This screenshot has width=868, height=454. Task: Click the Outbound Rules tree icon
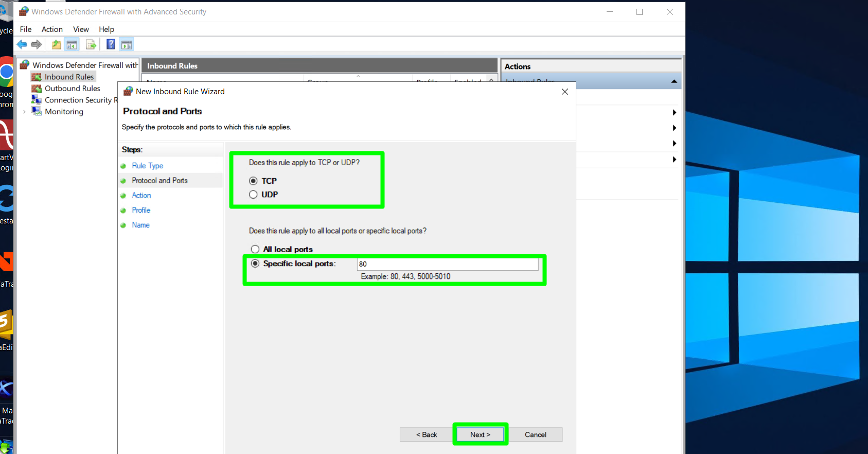[37, 89]
